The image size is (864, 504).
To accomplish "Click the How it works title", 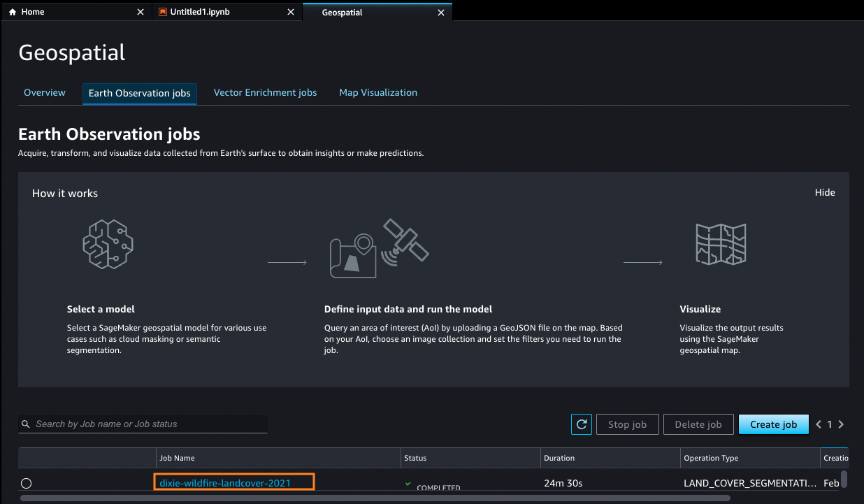I will (65, 193).
